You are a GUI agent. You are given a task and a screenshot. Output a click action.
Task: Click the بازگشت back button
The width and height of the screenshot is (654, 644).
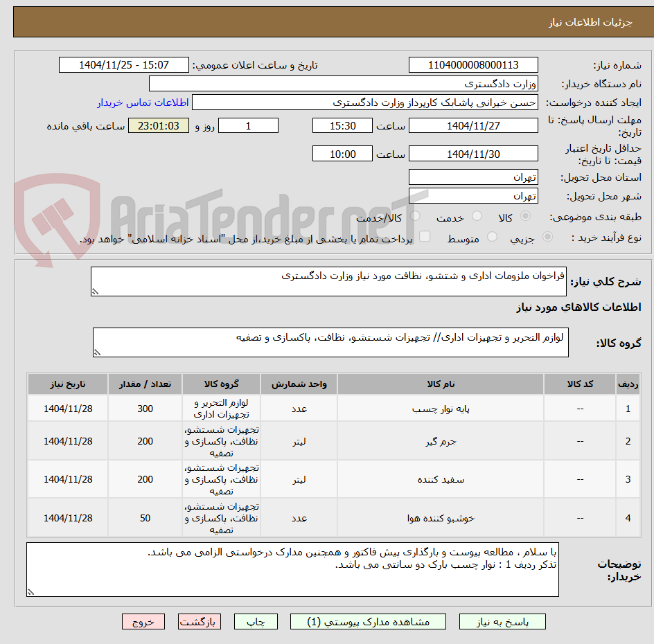200,621
